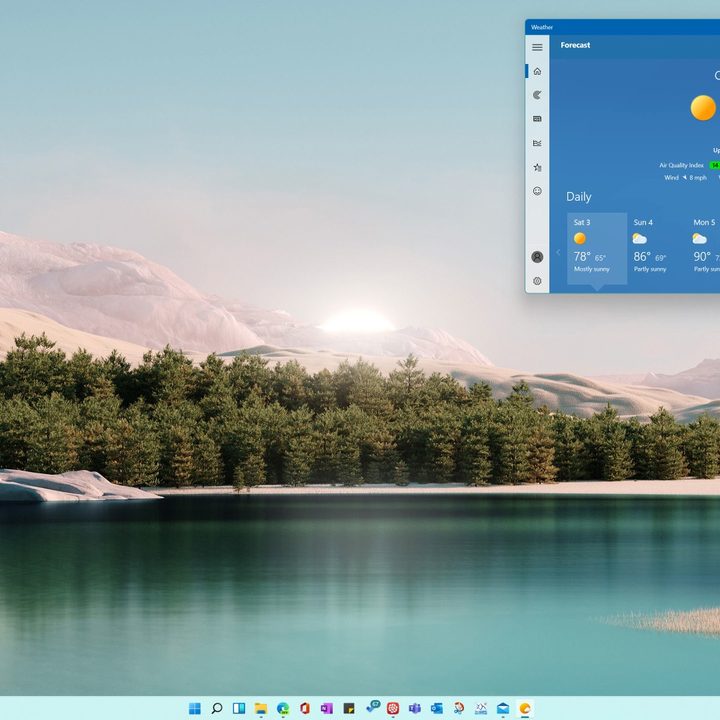Click the Forecast page title
This screenshot has width=720, height=720.
575,45
